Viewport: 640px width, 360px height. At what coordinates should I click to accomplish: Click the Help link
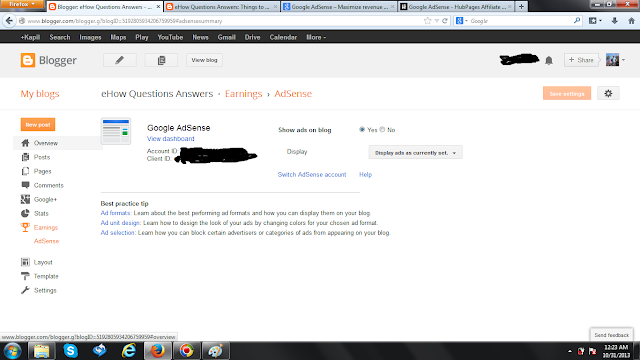coord(365,174)
